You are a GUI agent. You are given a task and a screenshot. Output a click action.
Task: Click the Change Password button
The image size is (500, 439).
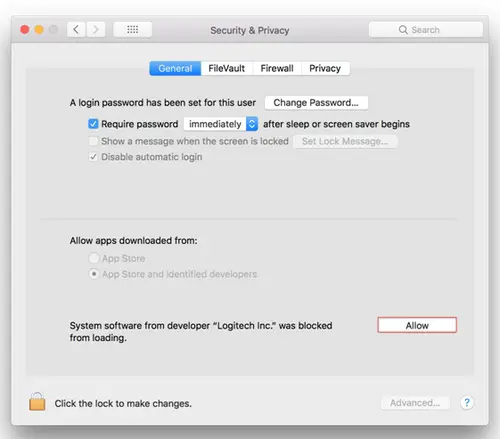coord(316,103)
